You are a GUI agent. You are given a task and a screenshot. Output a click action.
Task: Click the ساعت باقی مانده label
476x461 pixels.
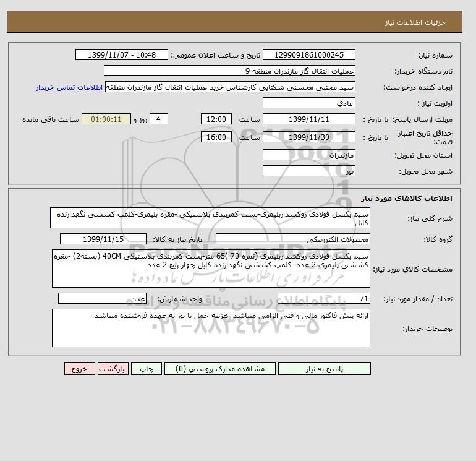51,119
